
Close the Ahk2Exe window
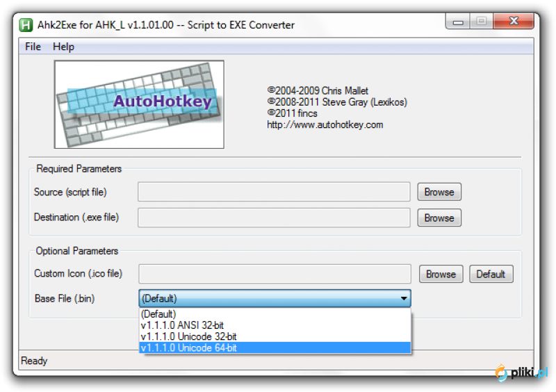514,22
